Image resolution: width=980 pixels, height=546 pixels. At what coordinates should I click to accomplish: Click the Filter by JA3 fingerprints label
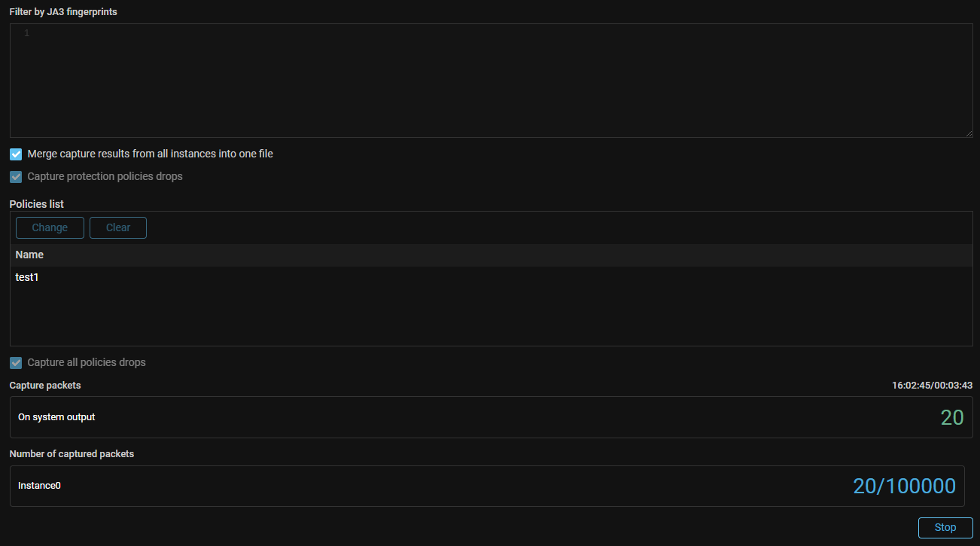(x=63, y=12)
